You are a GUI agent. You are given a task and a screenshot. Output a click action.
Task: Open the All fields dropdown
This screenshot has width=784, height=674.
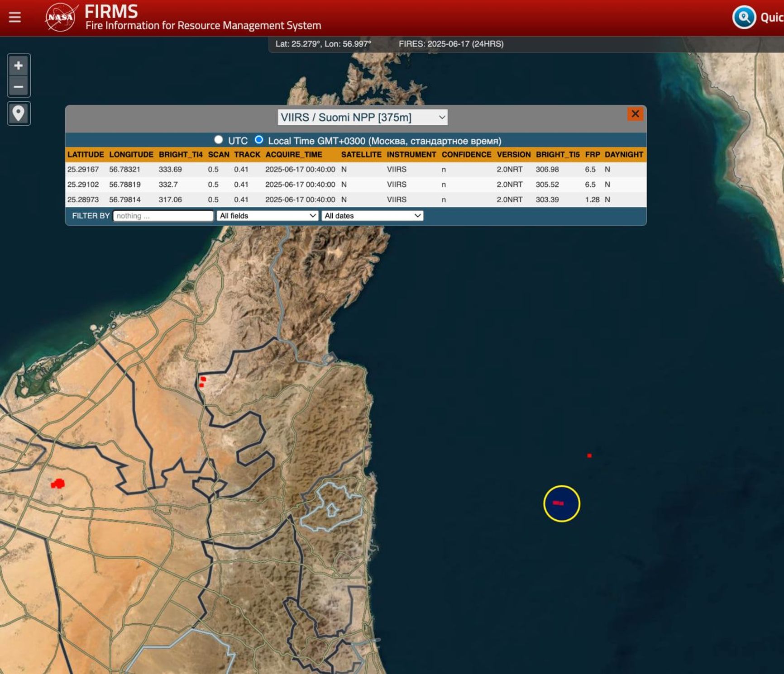pyautogui.click(x=268, y=216)
